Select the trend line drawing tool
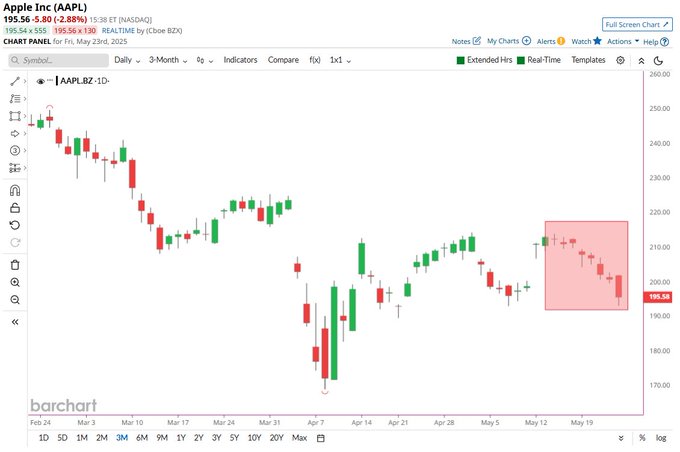680x452 pixels. 15,81
